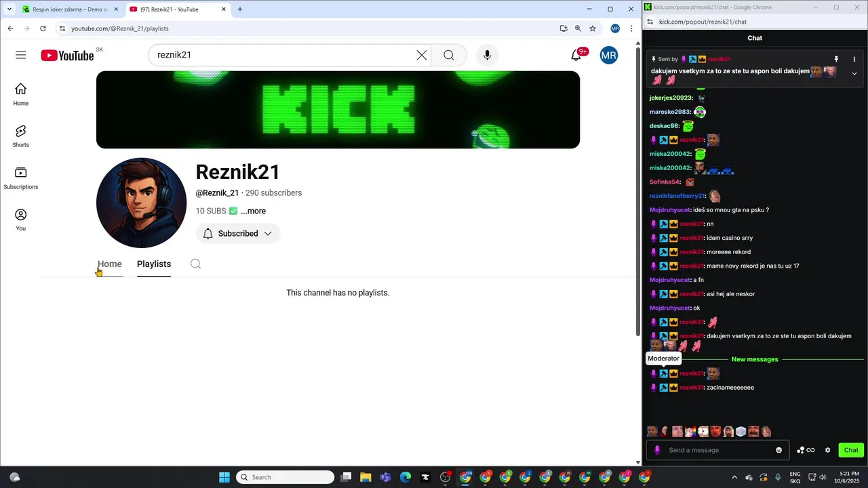Click the YouTube search magnifier button
This screenshot has width=868, height=488.
(x=449, y=55)
